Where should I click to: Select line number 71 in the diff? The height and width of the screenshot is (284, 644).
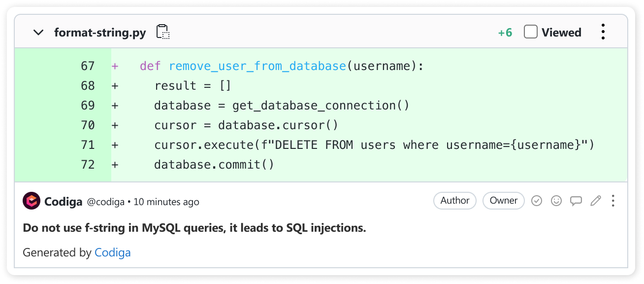(x=88, y=145)
